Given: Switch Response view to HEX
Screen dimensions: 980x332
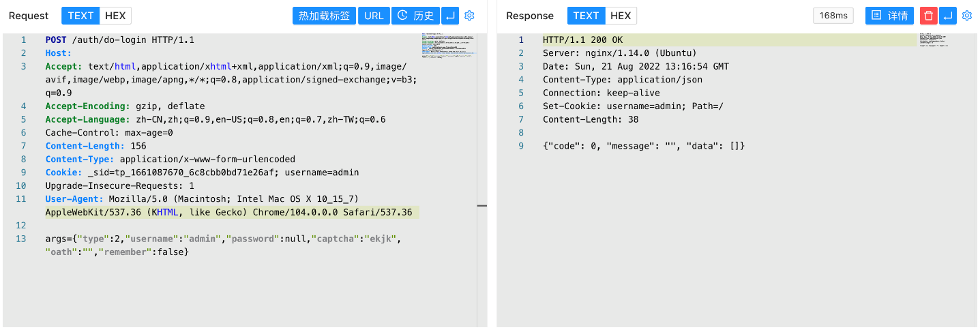Looking at the screenshot, I should 621,16.
